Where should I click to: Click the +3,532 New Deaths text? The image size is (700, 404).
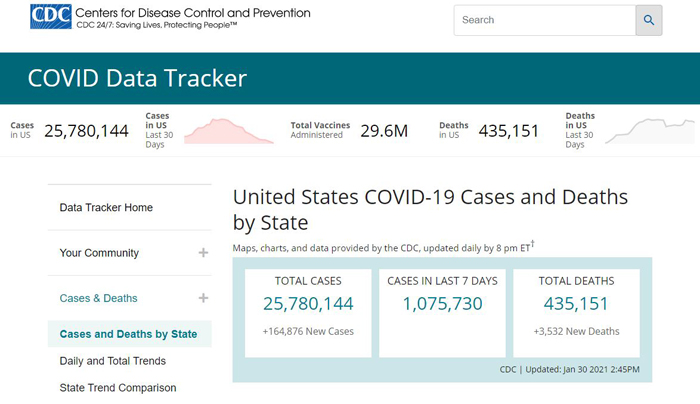(x=576, y=331)
